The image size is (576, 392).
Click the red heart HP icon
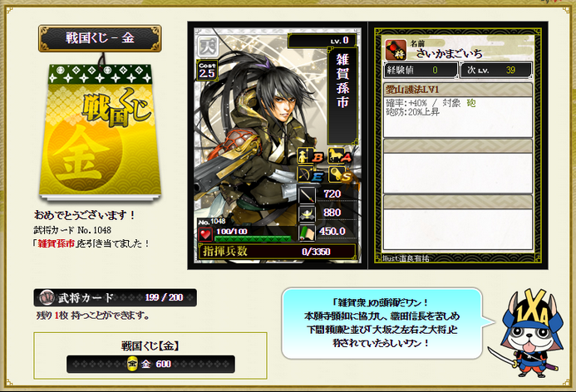(x=206, y=234)
